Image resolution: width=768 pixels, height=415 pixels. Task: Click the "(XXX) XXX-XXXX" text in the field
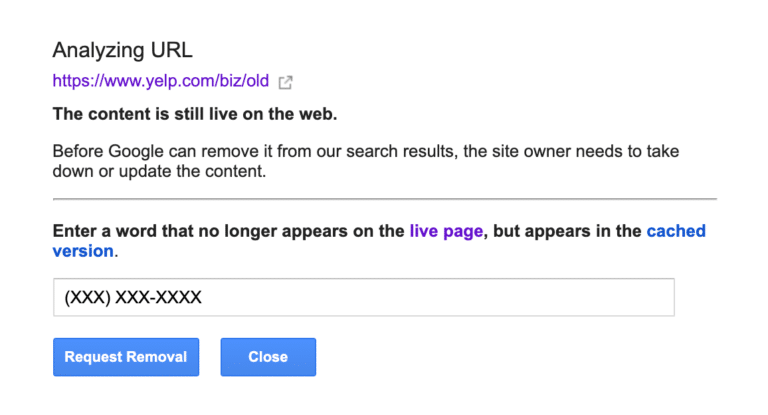(132, 297)
